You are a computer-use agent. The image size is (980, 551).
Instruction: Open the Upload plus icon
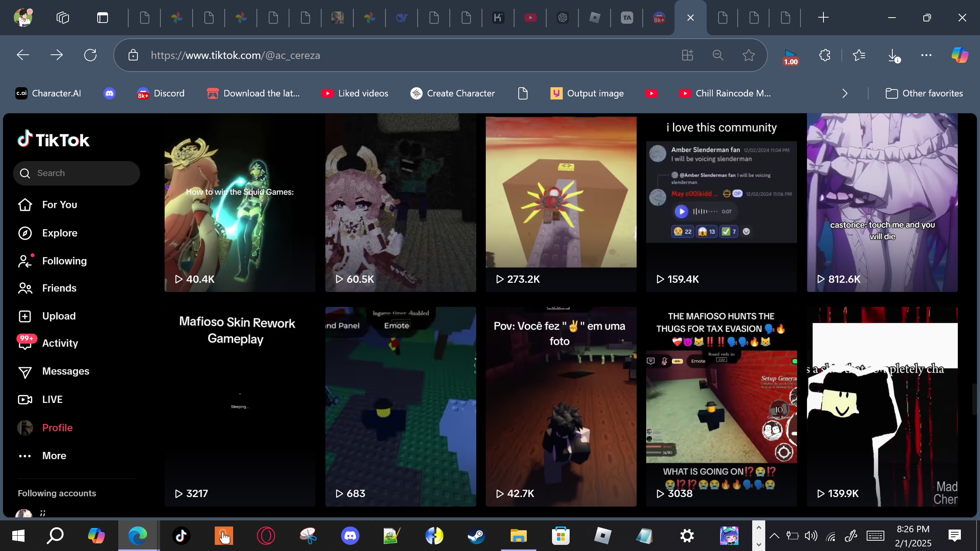[25, 316]
